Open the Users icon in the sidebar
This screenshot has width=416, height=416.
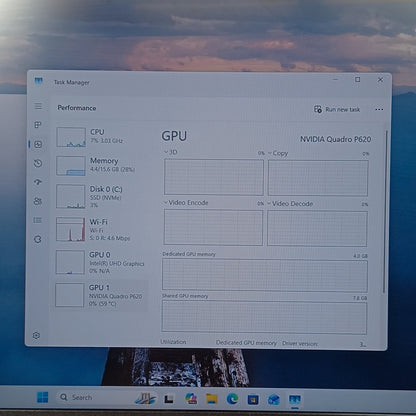tap(38, 201)
